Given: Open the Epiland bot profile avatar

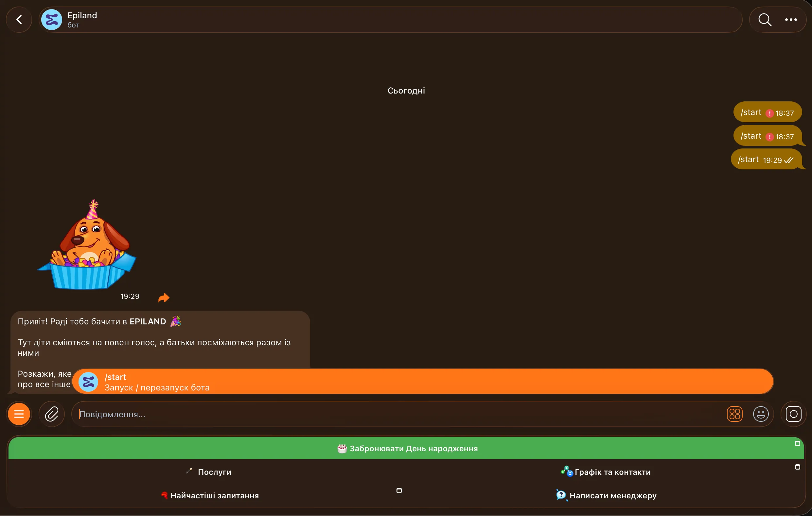Looking at the screenshot, I should click(52, 20).
